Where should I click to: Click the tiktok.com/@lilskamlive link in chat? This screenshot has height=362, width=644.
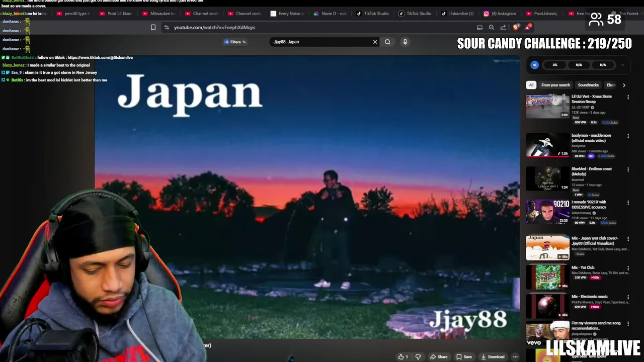(100, 57)
